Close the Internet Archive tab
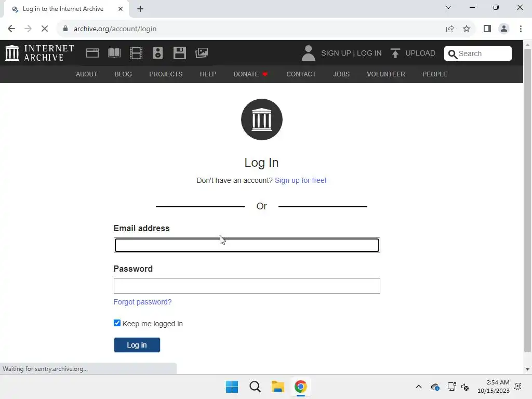 point(121,9)
